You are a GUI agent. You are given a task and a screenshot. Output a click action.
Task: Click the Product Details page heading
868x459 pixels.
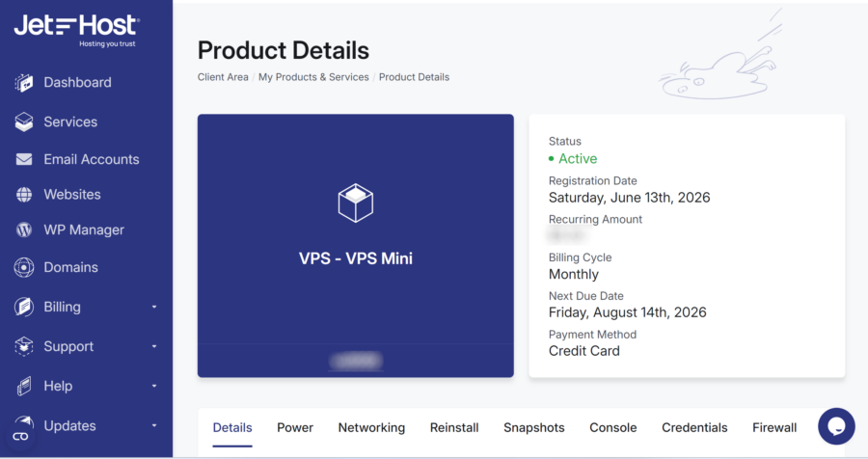point(284,50)
